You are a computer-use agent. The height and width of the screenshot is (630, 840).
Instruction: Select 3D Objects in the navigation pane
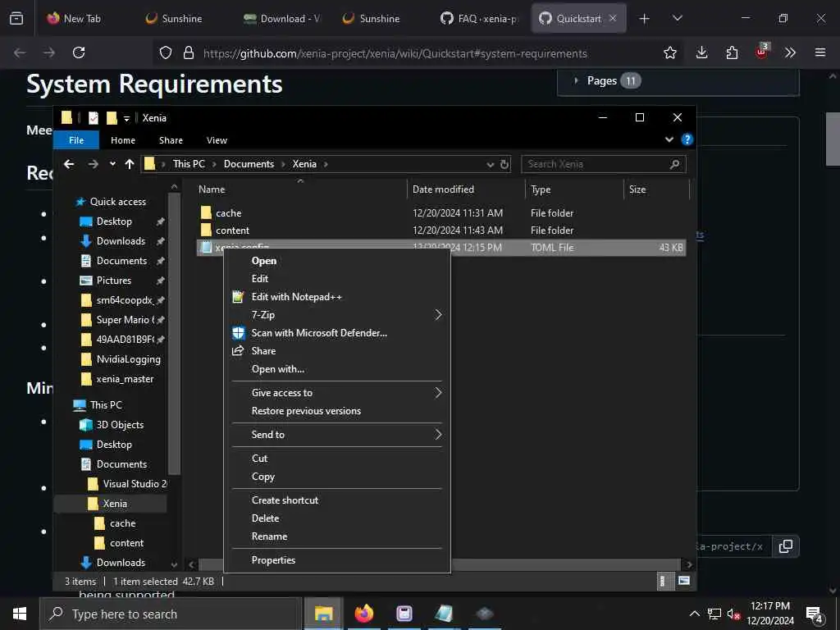coord(120,425)
